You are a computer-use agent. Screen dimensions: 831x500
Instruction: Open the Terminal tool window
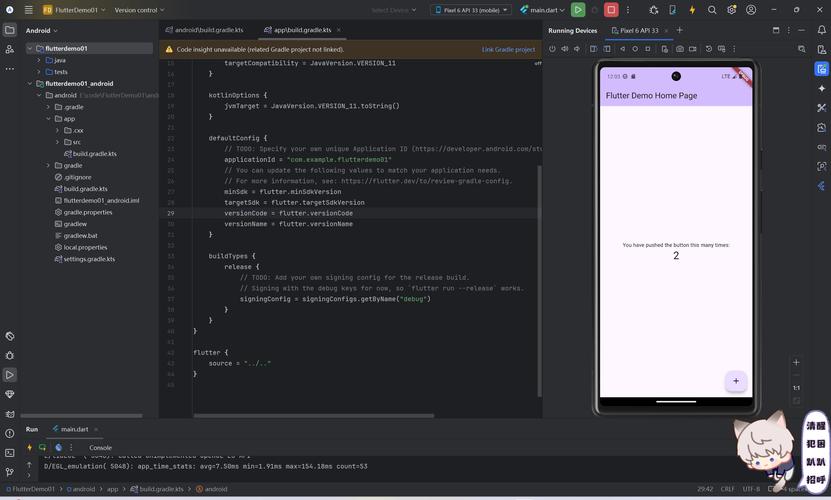click(10, 453)
